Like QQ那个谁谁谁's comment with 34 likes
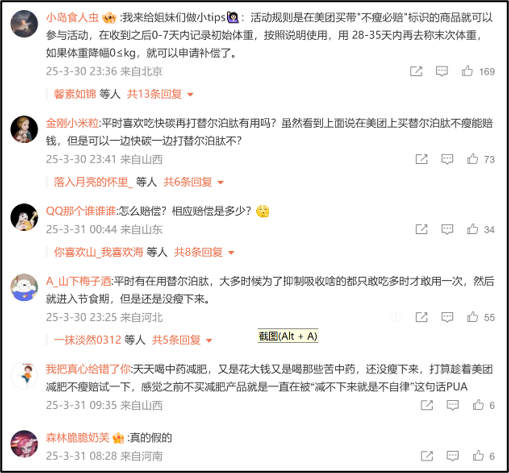509x473 pixels. coord(472,229)
